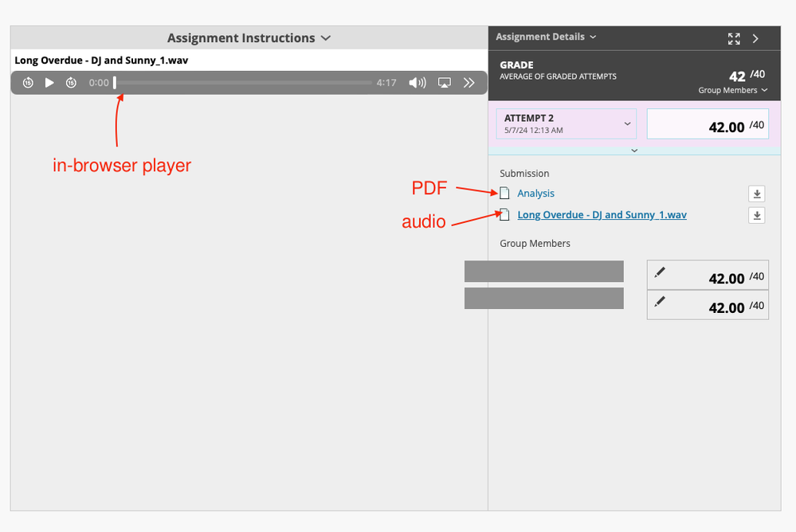Skip back 15 seconds in audio player
The width and height of the screenshot is (796, 532).
pos(28,83)
